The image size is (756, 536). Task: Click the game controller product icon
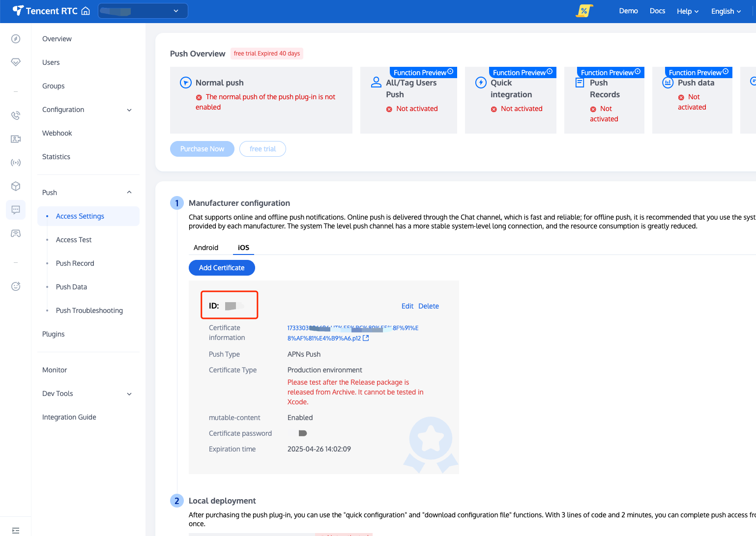click(15, 233)
